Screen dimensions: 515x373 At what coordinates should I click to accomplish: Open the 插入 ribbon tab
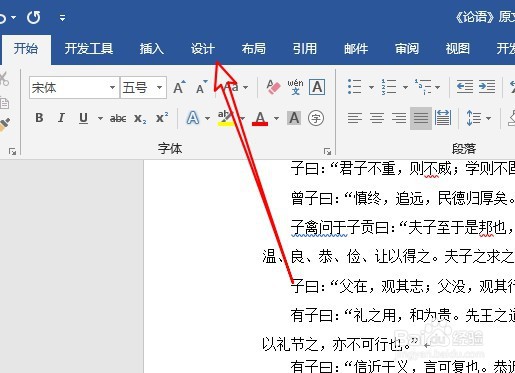tap(152, 49)
